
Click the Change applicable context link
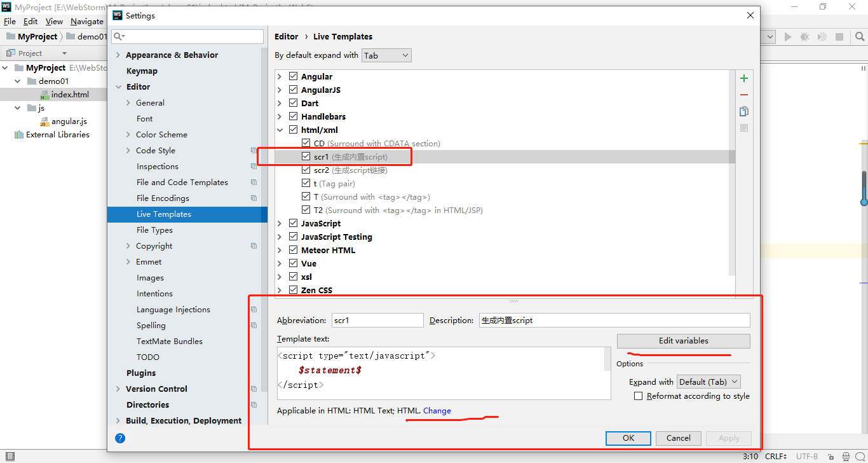(437, 411)
